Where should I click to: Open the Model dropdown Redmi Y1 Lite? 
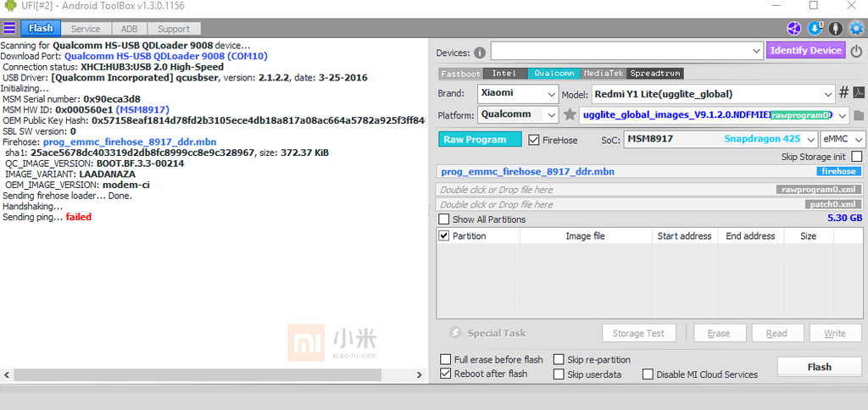(x=713, y=94)
